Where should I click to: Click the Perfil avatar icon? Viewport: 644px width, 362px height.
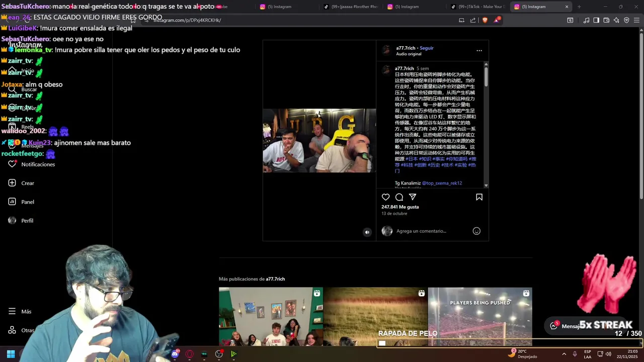pyautogui.click(x=12, y=220)
